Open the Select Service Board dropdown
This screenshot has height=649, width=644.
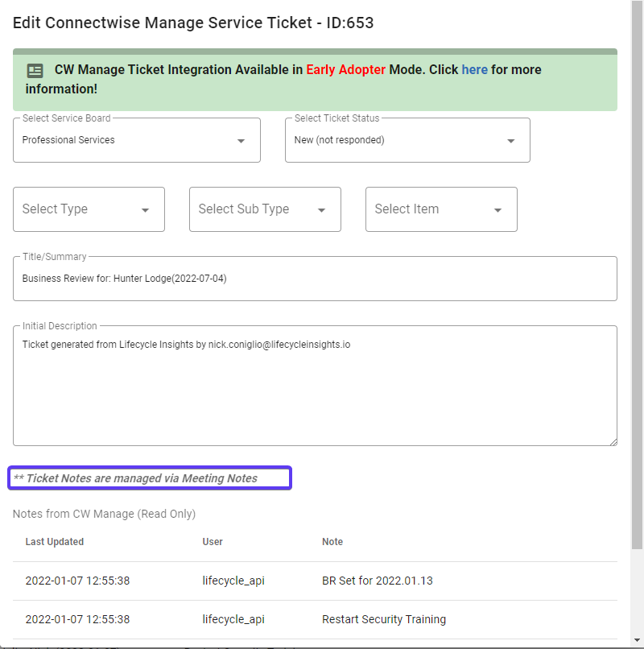click(x=137, y=140)
